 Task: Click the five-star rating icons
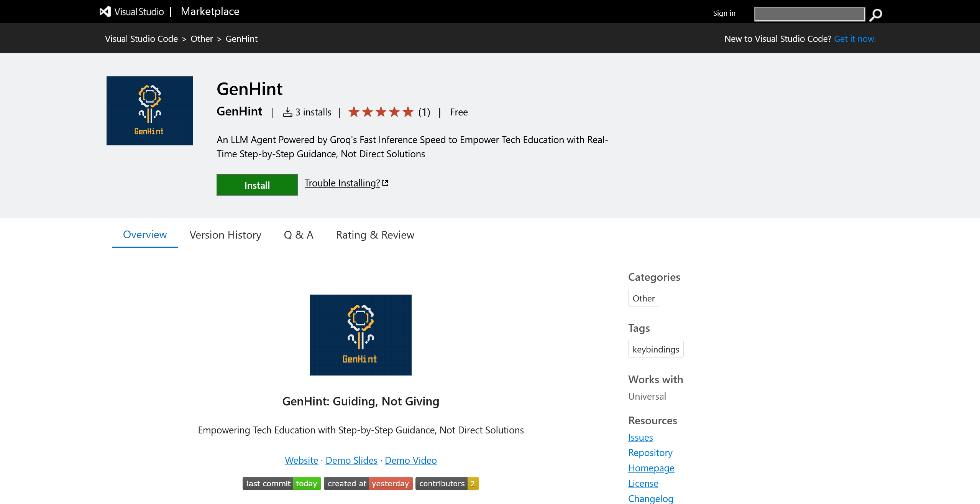381,112
